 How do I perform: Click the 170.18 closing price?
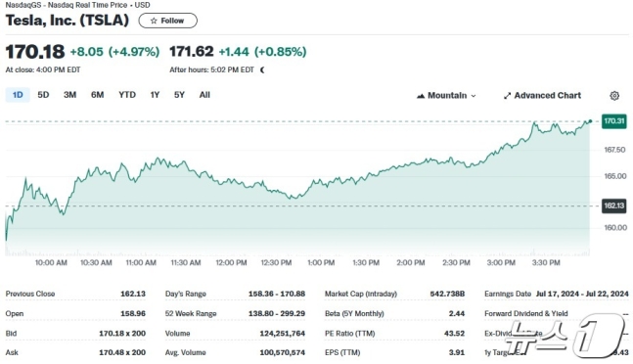[34, 52]
